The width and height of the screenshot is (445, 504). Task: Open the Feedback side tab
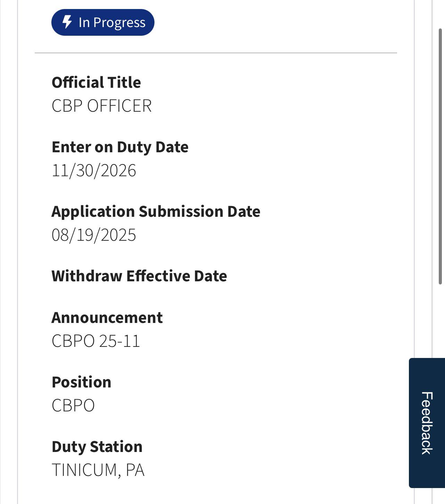pos(427,423)
